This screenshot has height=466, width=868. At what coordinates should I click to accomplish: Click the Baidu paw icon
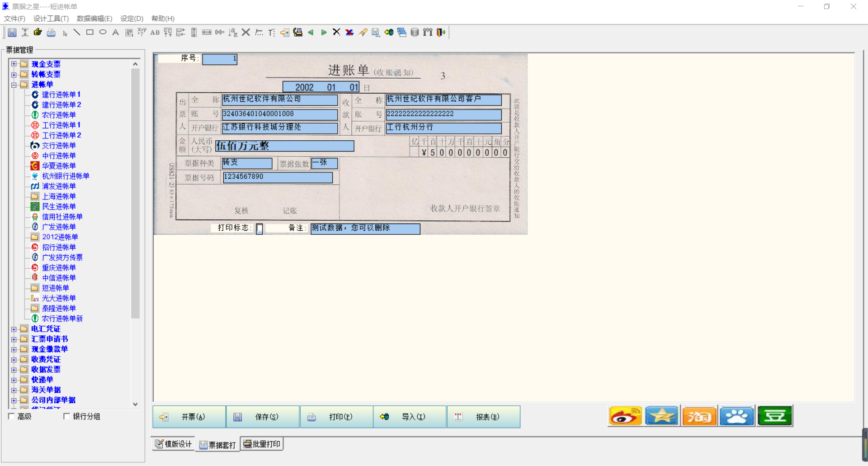737,416
